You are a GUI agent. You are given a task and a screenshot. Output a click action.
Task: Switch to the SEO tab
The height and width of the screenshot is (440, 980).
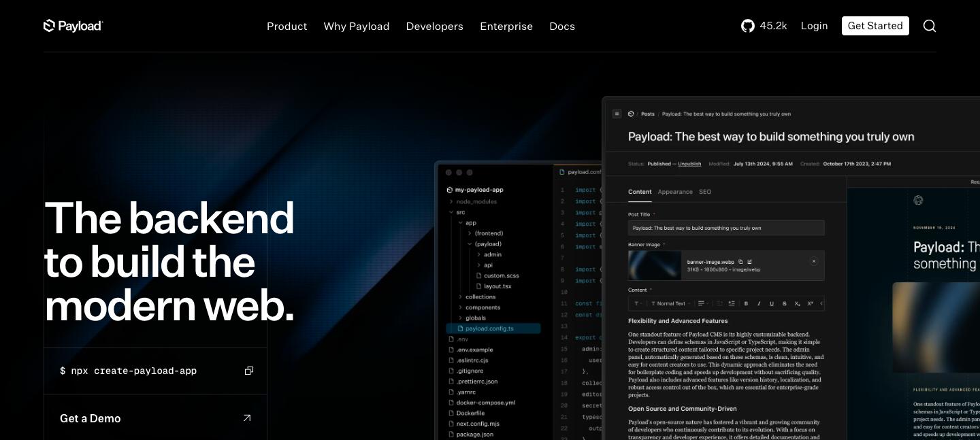pyautogui.click(x=705, y=192)
